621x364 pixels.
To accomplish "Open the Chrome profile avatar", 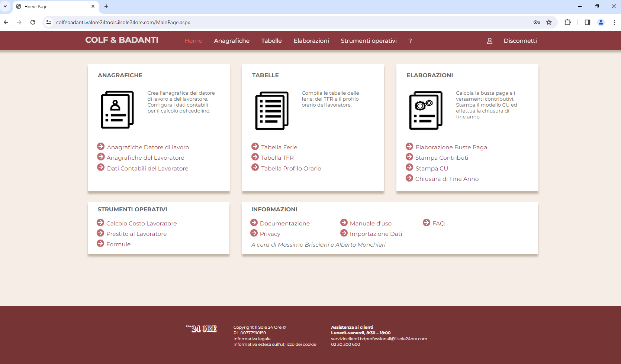I will pos(601,22).
